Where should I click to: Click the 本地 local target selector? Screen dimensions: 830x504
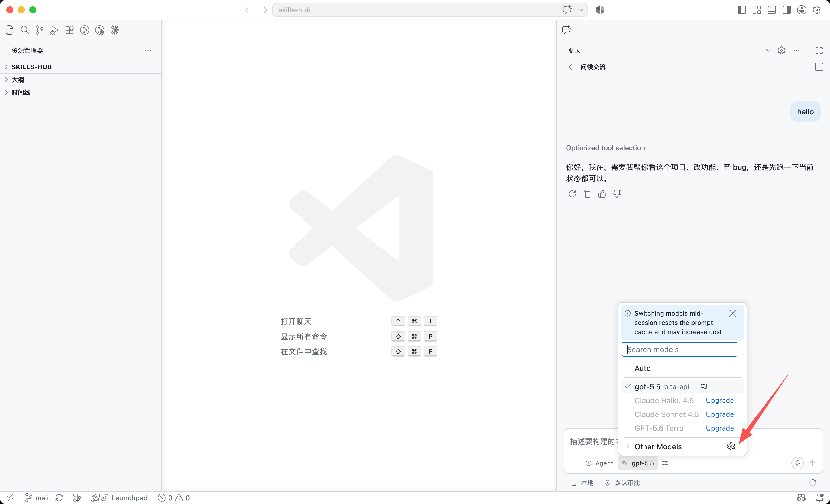click(582, 482)
